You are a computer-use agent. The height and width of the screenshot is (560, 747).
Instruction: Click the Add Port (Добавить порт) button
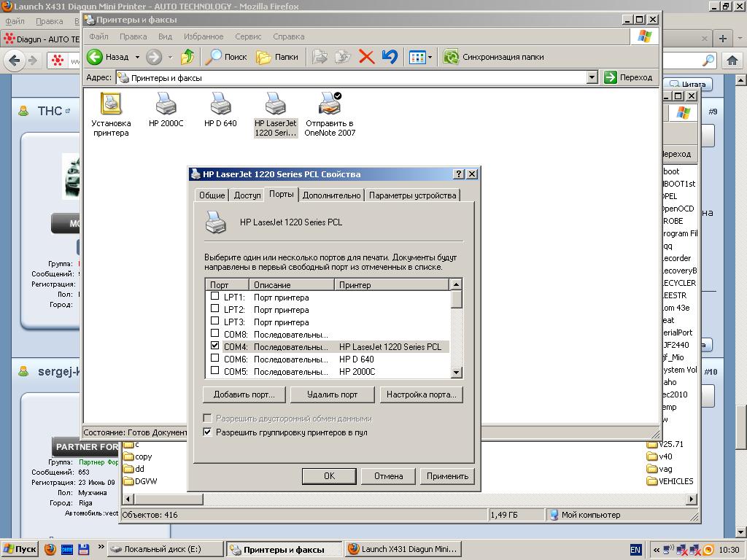244,394
